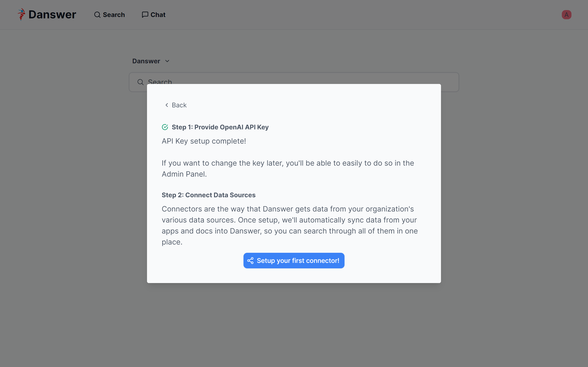This screenshot has width=588, height=367.
Task: Click the "Step 1: Provide OpenAI API Key" heading
Action: click(220, 127)
